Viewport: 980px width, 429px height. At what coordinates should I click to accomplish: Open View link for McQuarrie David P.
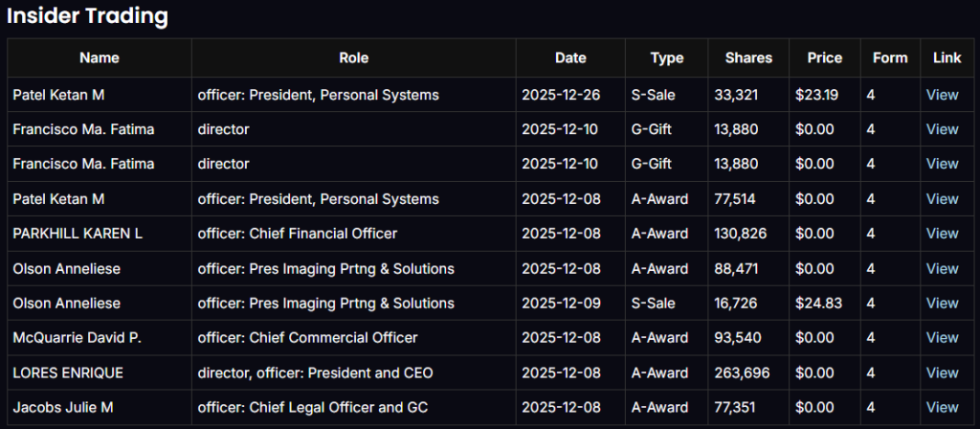tap(942, 338)
